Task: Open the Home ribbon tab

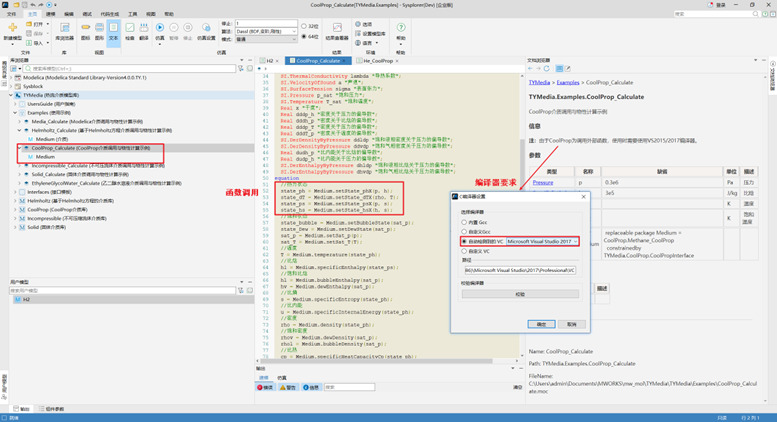Action: (x=32, y=14)
